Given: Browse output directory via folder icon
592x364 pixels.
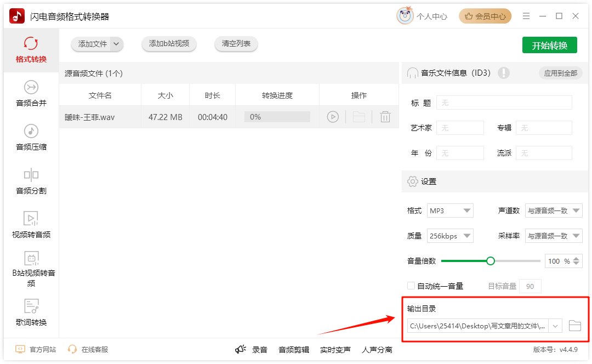Looking at the screenshot, I should click(x=574, y=326).
